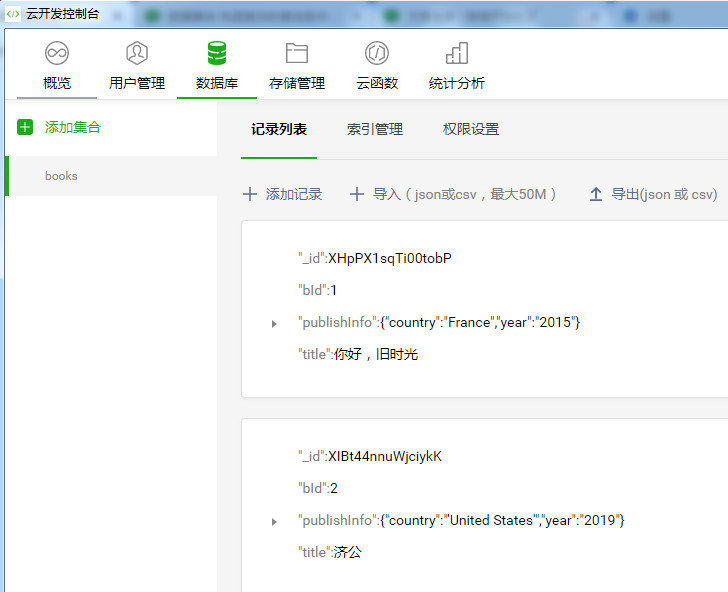Image resolution: width=728 pixels, height=592 pixels.
Task: Click the 用户管理 label in top navigation
Action: 137,83
